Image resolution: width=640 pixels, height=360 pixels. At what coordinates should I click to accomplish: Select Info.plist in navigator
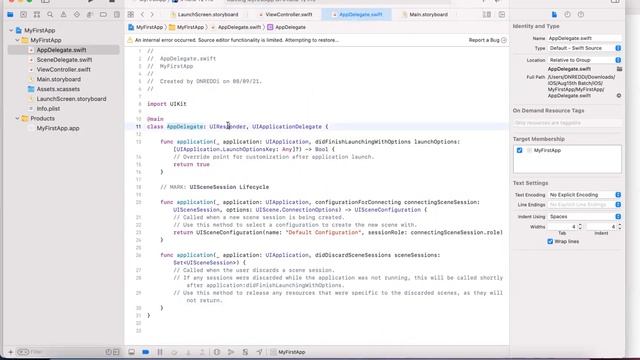[x=48, y=109]
